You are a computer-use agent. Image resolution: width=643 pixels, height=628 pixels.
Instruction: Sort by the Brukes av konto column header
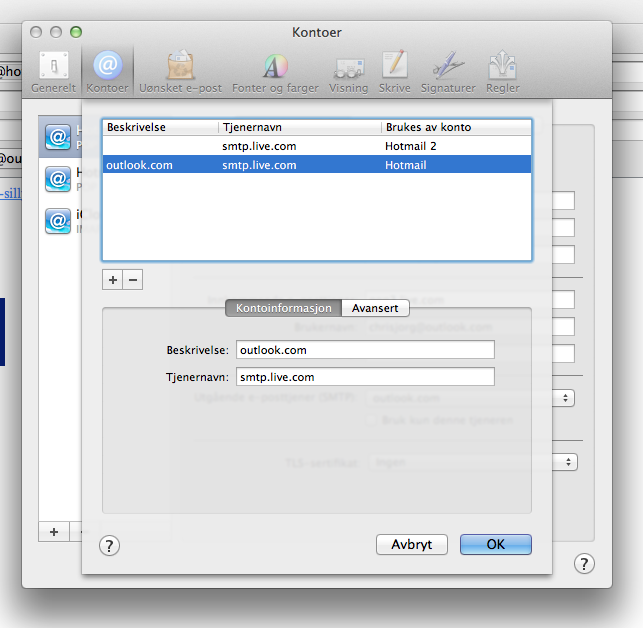[456, 127]
